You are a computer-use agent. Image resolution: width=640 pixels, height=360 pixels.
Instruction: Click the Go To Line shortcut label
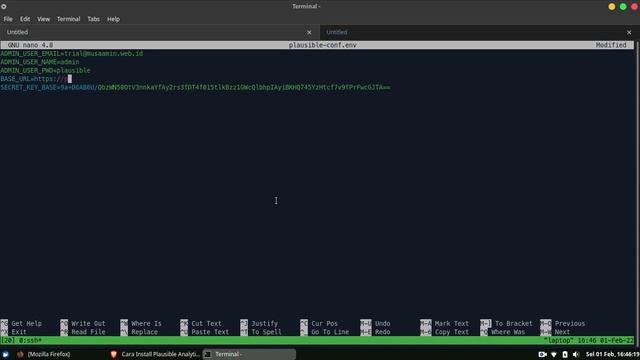[x=330, y=332]
